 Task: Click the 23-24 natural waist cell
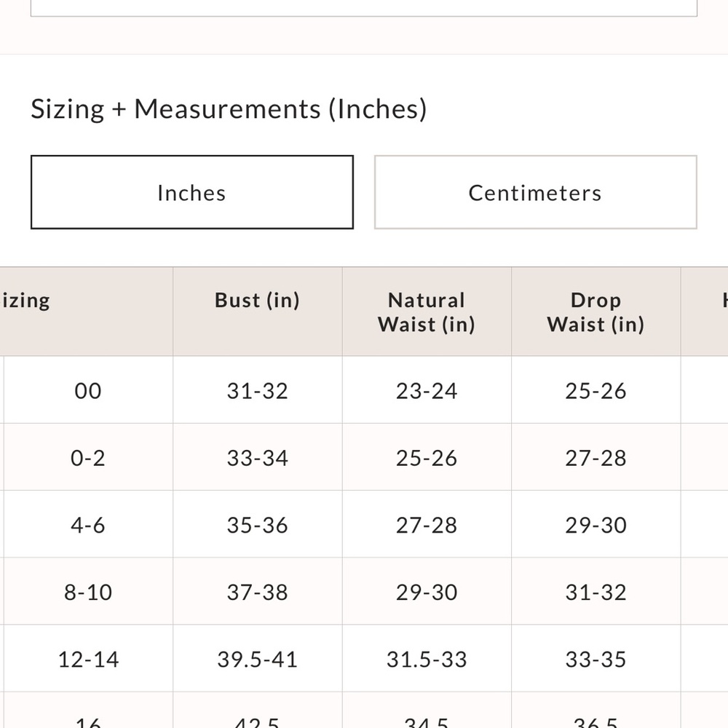pos(427,390)
